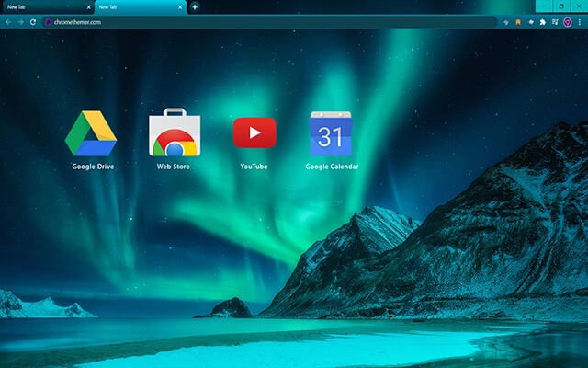This screenshot has height=368, width=588.
Task: Click the orange extension icon in toolbar
Action: pyautogui.click(x=518, y=22)
